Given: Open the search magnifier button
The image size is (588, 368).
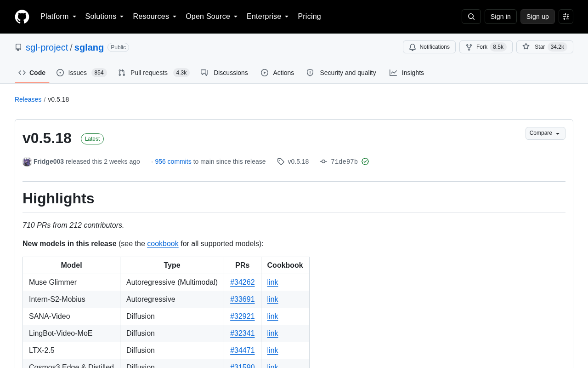Looking at the screenshot, I should [x=471, y=17].
